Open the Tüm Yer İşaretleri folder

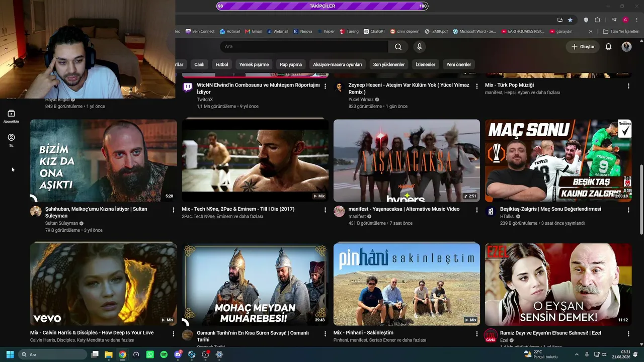pyautogui.click(x=621, y=31)
